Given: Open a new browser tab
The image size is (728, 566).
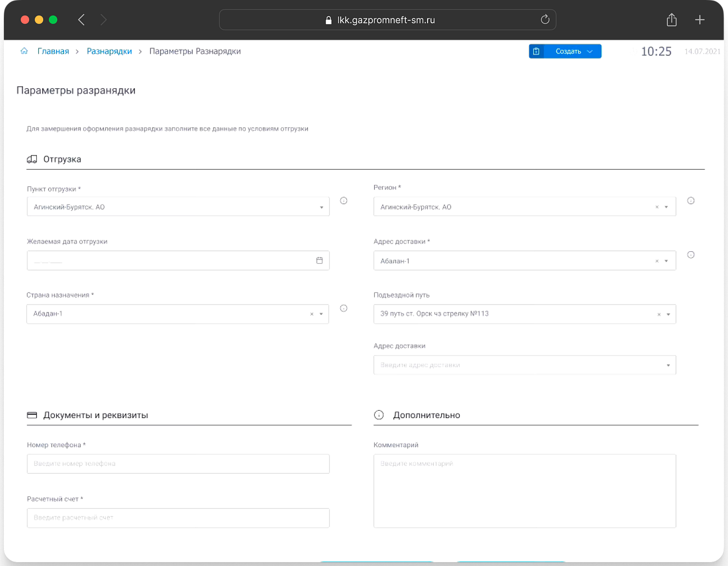Looking at the screenshot, I should click(700, 20).
